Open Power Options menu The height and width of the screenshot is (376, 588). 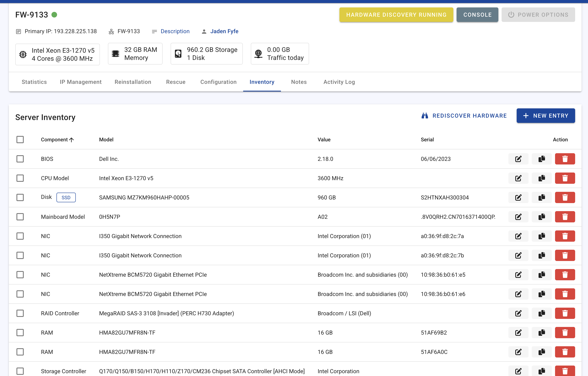(x=538, y=15)
